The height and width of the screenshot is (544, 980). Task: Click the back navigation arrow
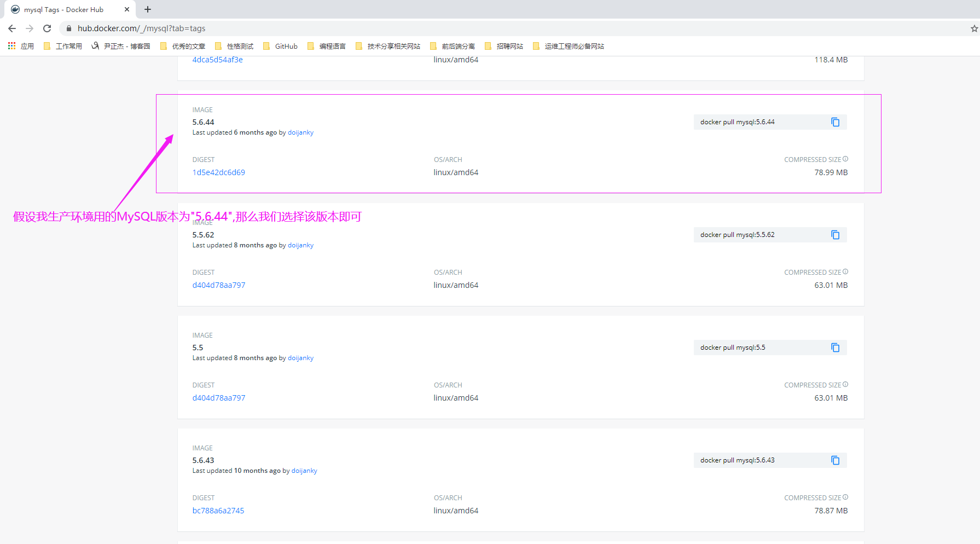pos(11,28)
